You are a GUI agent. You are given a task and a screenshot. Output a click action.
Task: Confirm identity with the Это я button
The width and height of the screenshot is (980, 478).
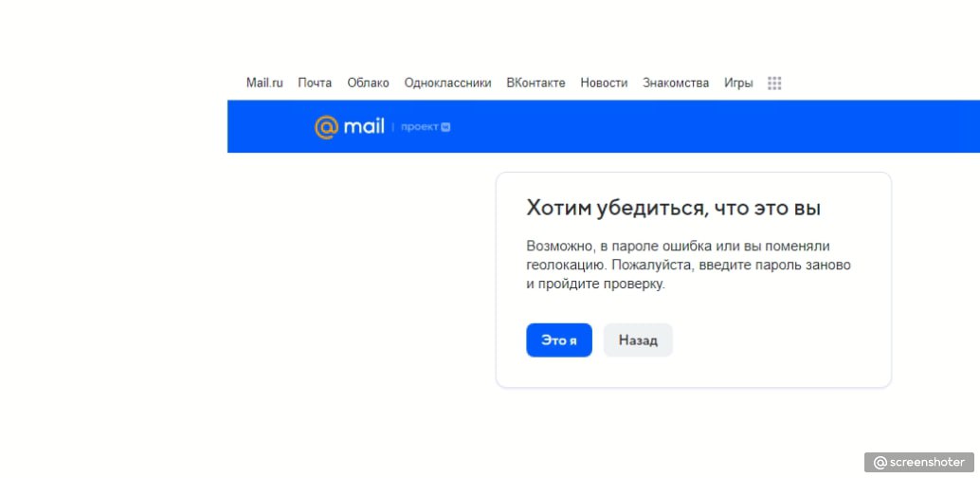(559, 340)
